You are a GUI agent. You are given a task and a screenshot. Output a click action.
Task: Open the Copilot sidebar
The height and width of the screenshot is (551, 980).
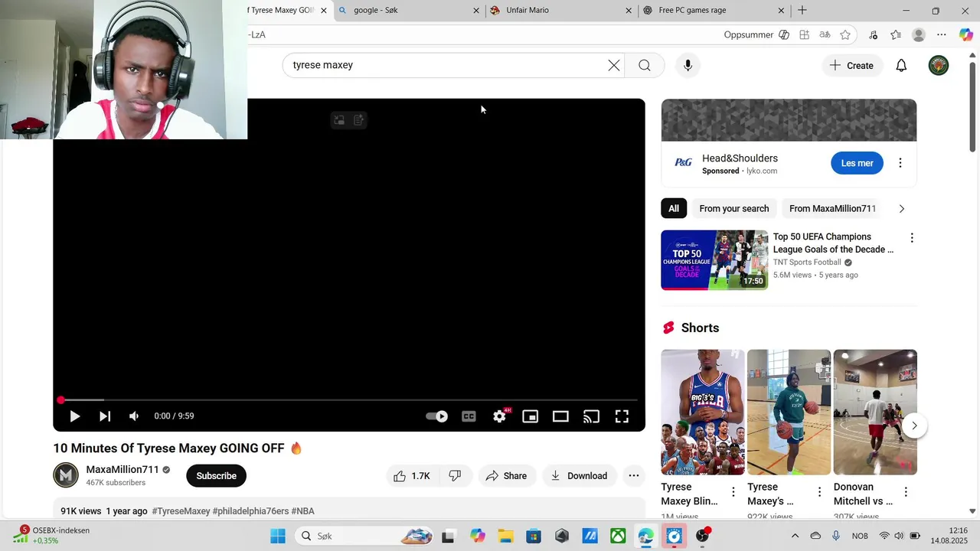coord(966,34)
